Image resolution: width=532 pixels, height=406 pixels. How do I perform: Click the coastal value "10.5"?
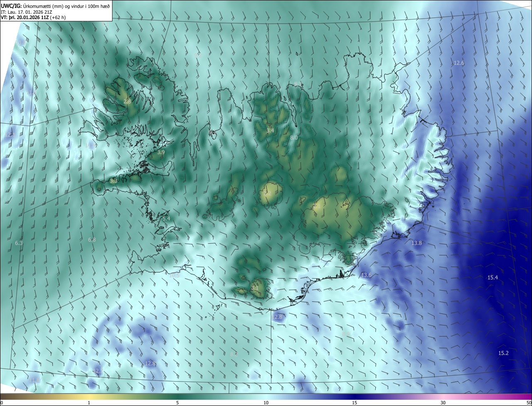click(x=175, y=275)
